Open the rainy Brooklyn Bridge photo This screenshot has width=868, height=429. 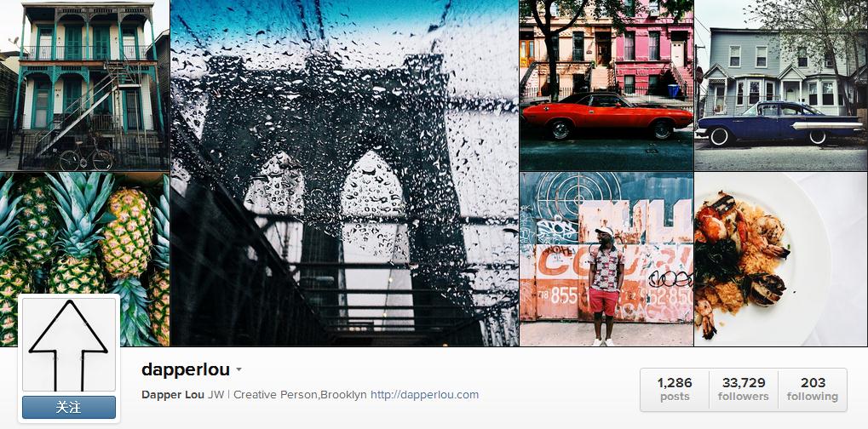coord(344,173)
